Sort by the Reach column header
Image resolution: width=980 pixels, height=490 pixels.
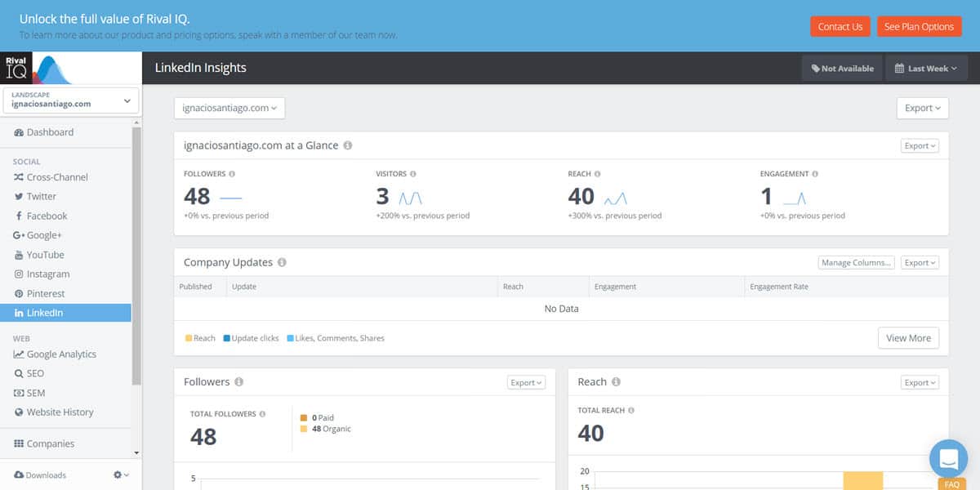pos(543,287)
